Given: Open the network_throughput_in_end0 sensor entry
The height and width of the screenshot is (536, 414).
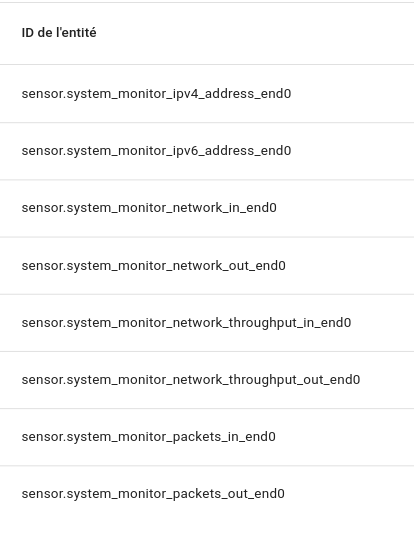Looking at the screenshot, I should click(207, 323).
